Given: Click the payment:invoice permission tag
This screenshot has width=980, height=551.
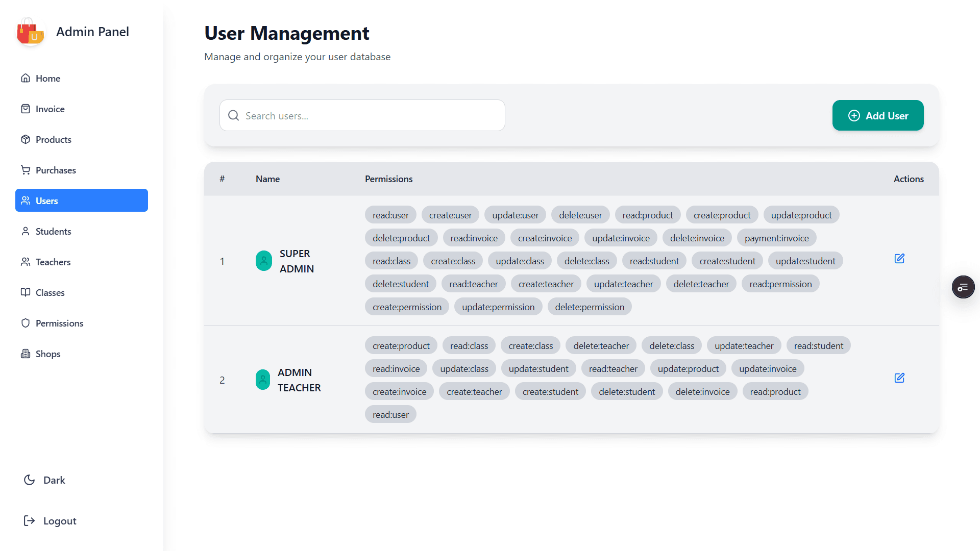Looking at the screenshot, I should (x=776, y=238).
